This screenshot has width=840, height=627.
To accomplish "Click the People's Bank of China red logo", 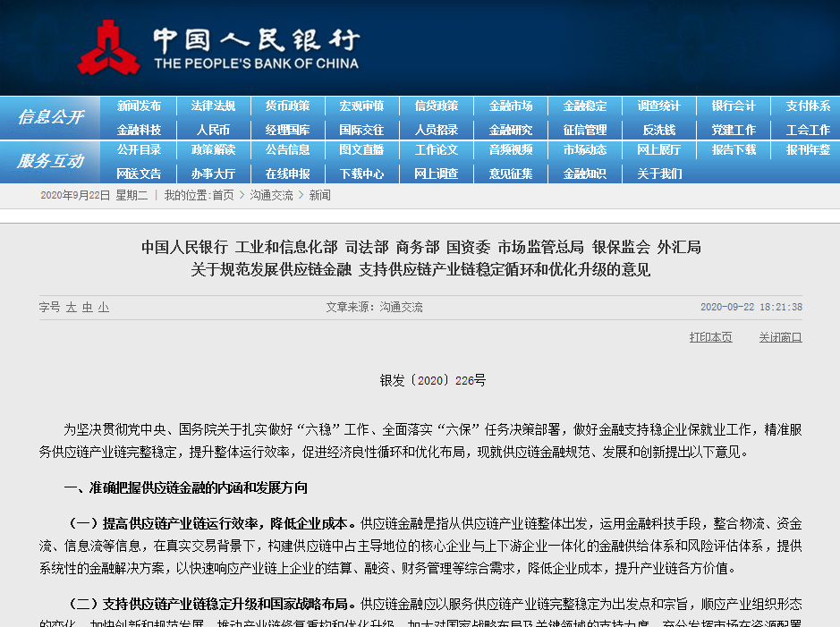I will (x=109, y=47).
